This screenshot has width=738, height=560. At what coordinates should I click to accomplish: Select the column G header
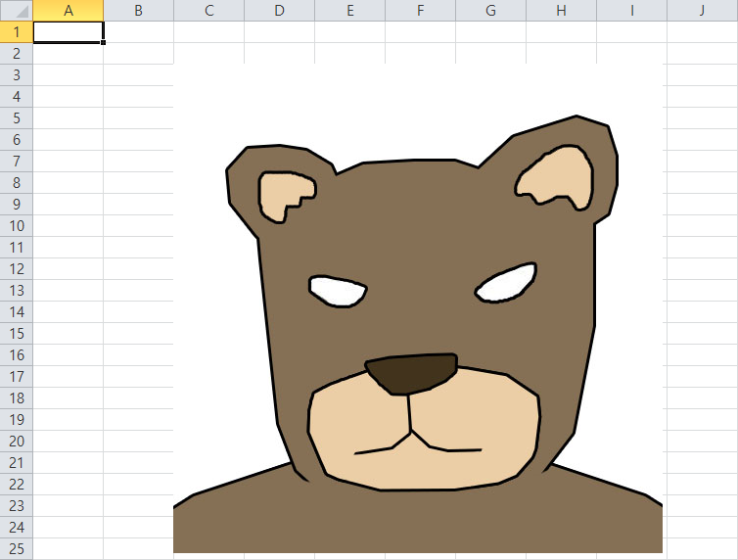(490, 11)
